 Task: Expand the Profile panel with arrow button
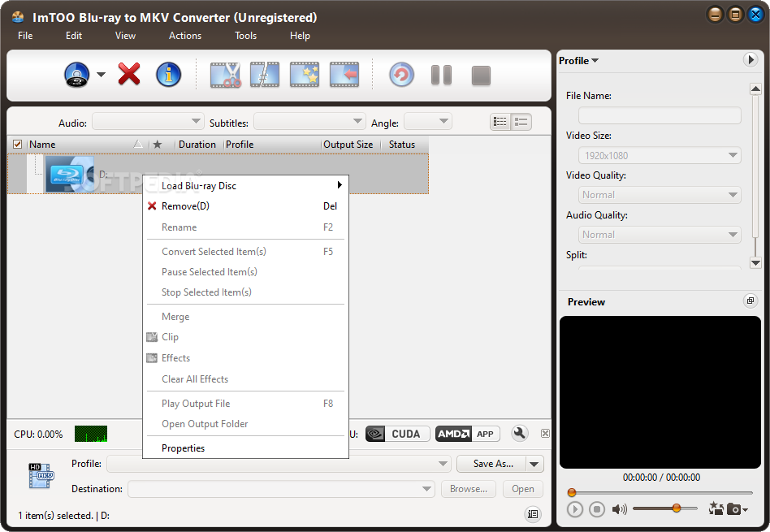click(x=751, y=60)
